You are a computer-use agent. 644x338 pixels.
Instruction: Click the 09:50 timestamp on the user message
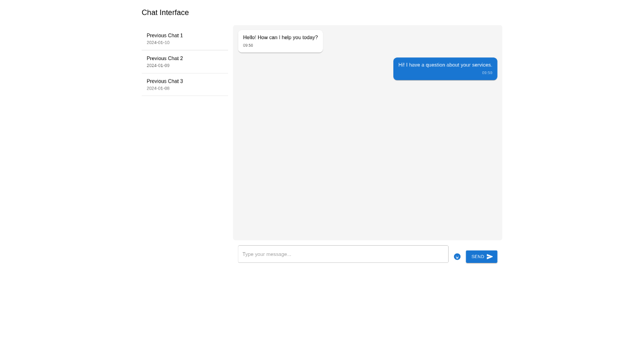pos(487,73)
